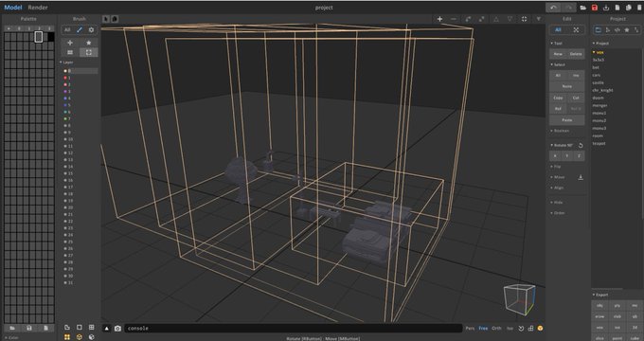The width and height of the screenshot is (644, 341).
Task: Select the highlighted palette swatch with white outline
Action: [39, 37]
